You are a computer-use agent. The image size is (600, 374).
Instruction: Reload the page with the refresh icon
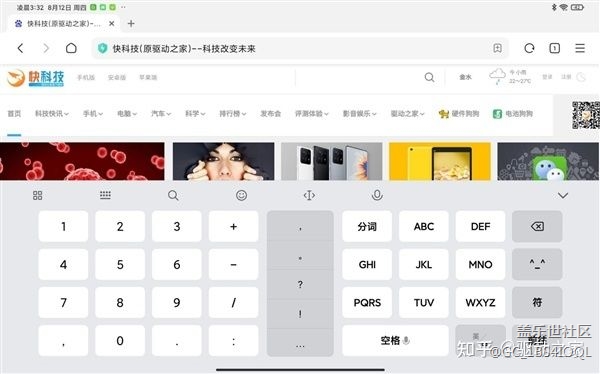pos(529,48)
